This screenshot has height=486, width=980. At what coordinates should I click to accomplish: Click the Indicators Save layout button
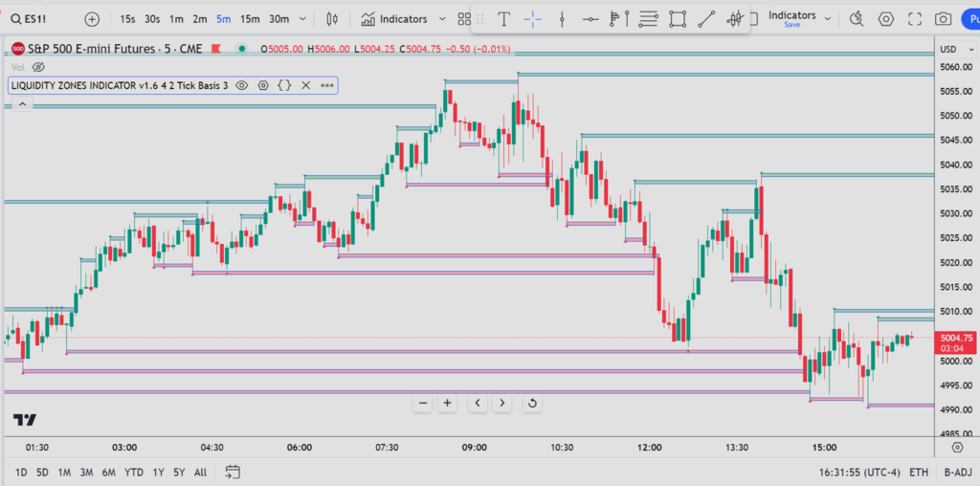[791, 19]
